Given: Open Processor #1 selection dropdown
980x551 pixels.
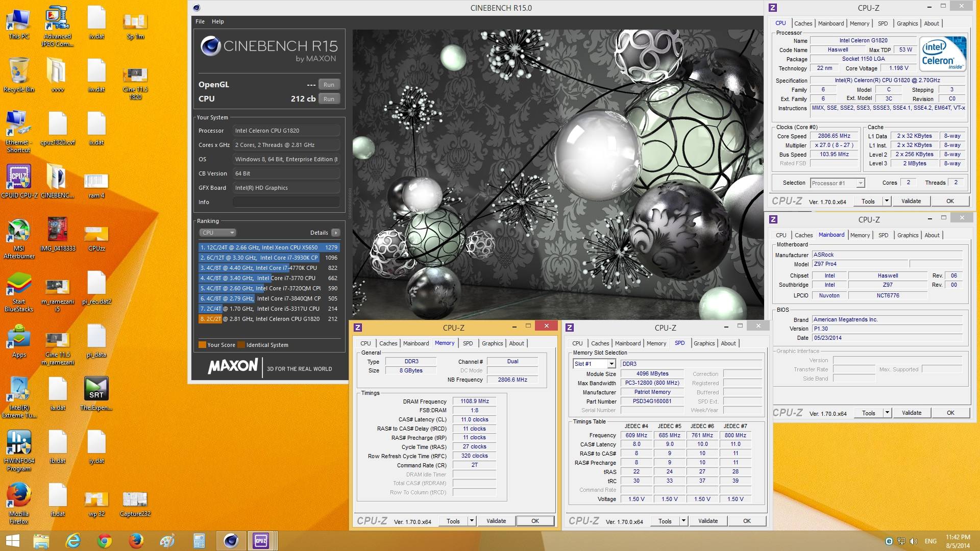Looking at the screenshot, I should [837, 183].
